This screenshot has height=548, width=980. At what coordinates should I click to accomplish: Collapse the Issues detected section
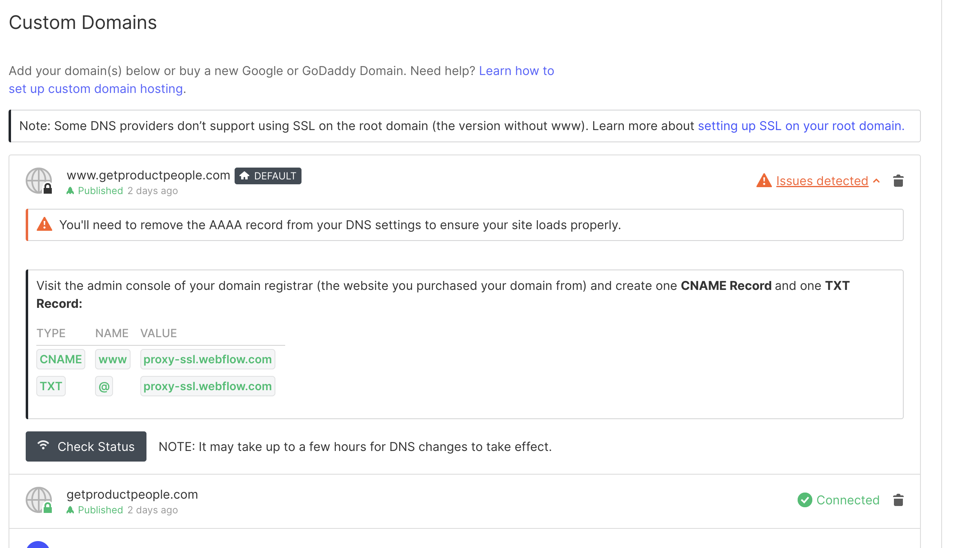coord(876,181)
